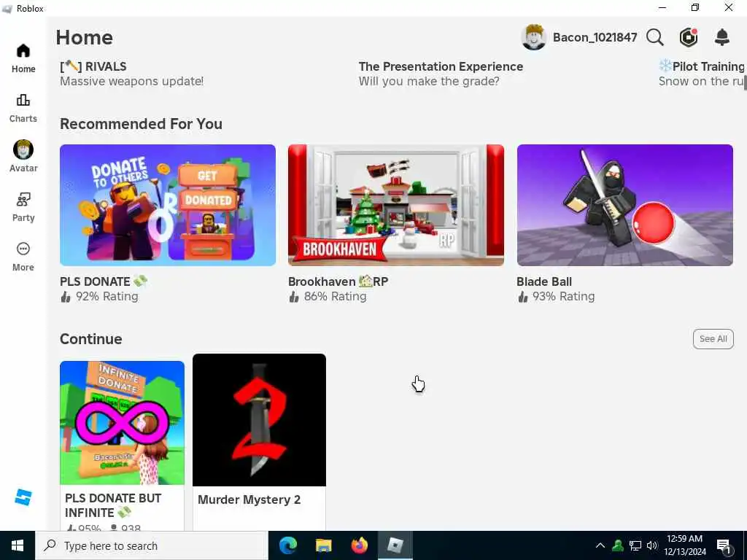Open the Murder Mystery 2 thumbnail
This screenshot has width=747, height=560.
[259, 420]
